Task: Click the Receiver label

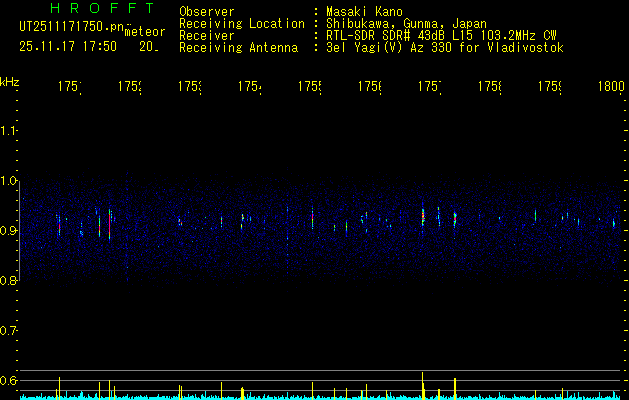Action: point(207,36)
